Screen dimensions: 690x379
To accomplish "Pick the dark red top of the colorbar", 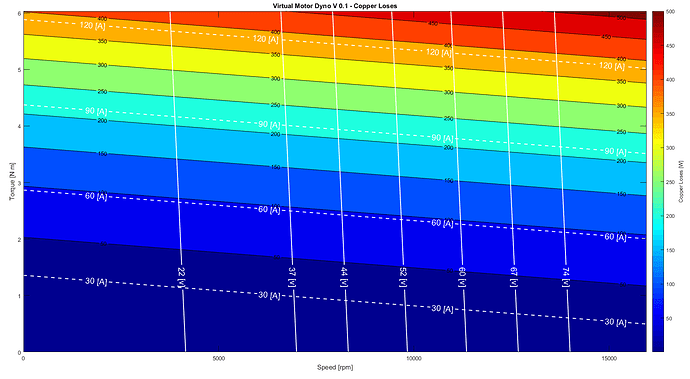I will point(658,18).
